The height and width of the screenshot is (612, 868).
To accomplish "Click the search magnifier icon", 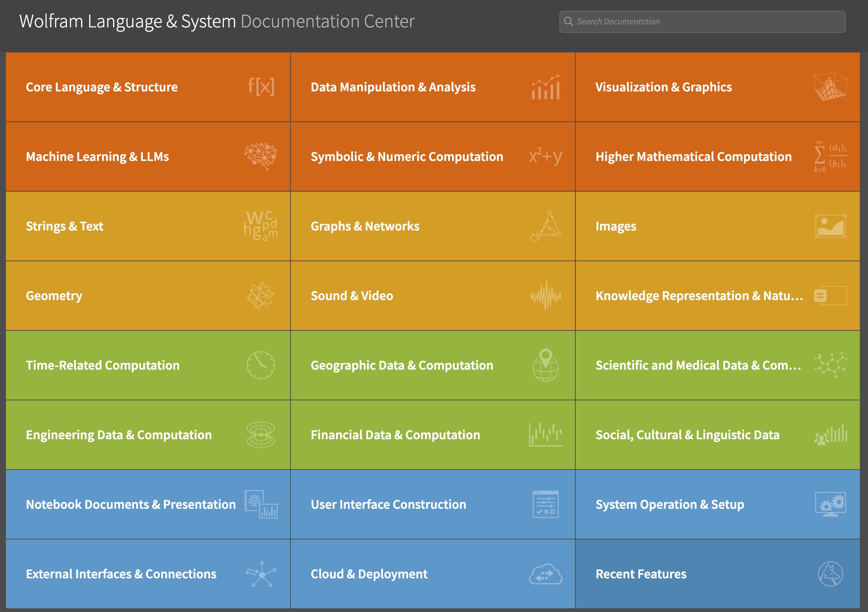I will tap(568, 21).
